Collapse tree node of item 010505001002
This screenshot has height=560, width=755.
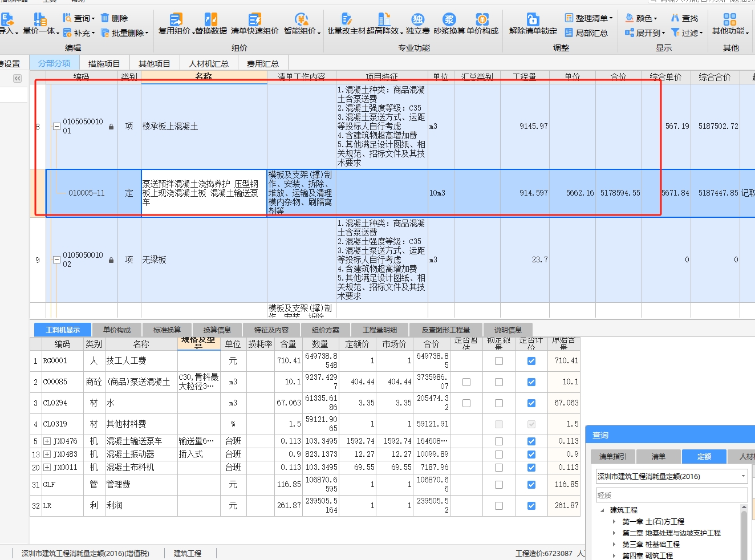tap(56, 260)
